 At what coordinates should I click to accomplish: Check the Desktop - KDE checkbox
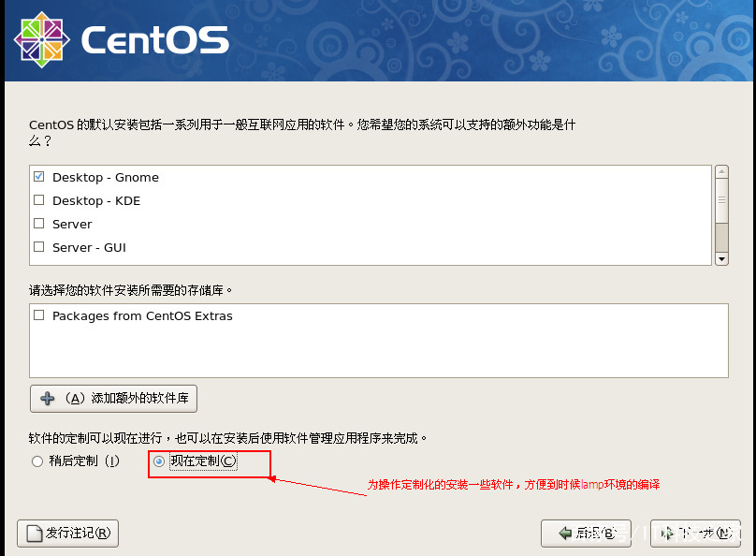pyautogui.click(x=39, y=200)
